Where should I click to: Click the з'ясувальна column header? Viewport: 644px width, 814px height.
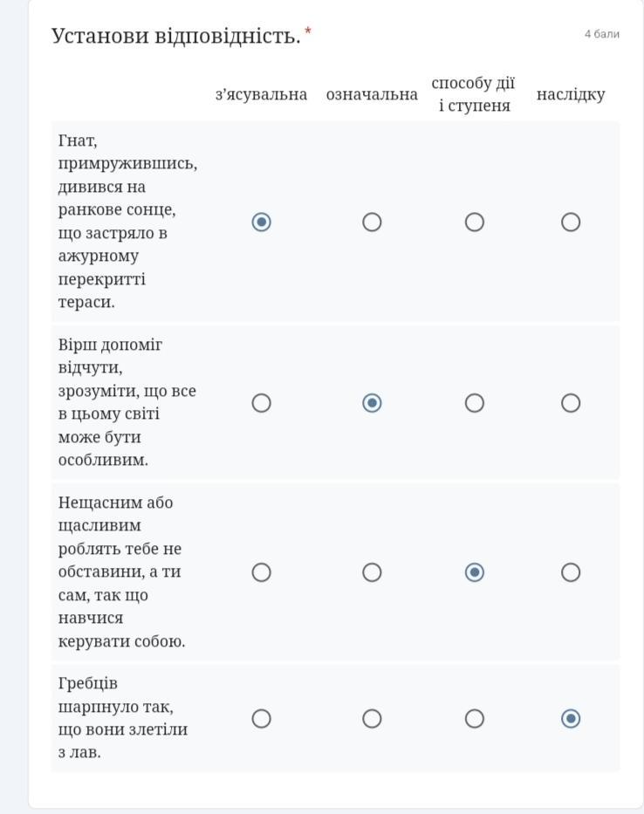tap(261, 94)
